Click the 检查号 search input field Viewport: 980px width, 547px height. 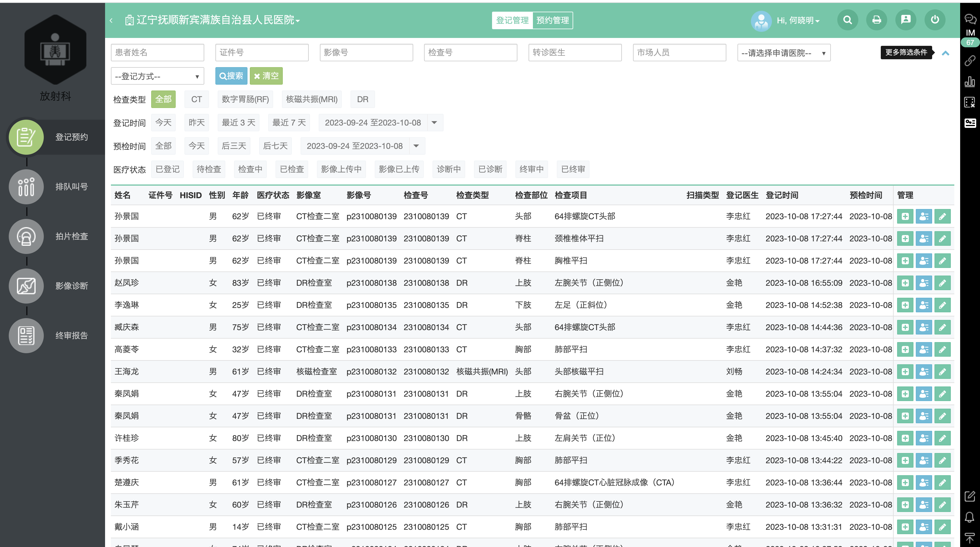tap(471, 53)
